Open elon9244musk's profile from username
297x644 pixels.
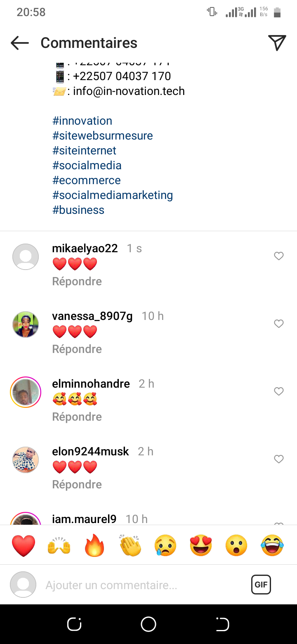pos(90,451)
